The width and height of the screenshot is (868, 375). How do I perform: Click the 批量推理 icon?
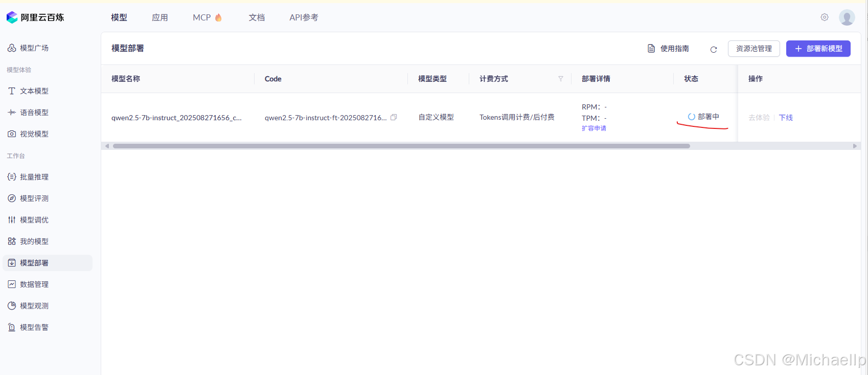pos(12,177)
